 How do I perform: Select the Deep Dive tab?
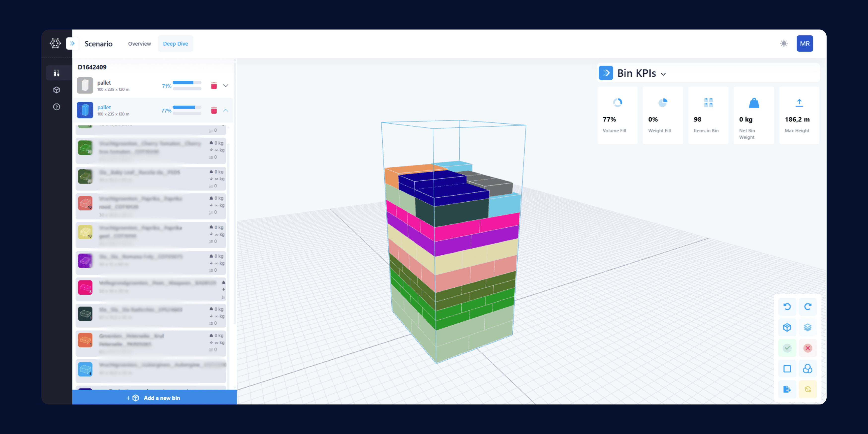pyautogui.click(x=175, y=44)
